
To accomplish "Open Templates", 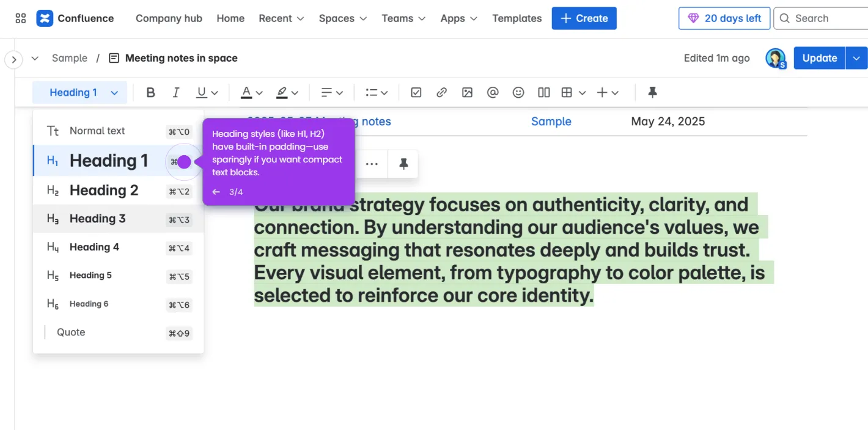I will click(517, 18).
